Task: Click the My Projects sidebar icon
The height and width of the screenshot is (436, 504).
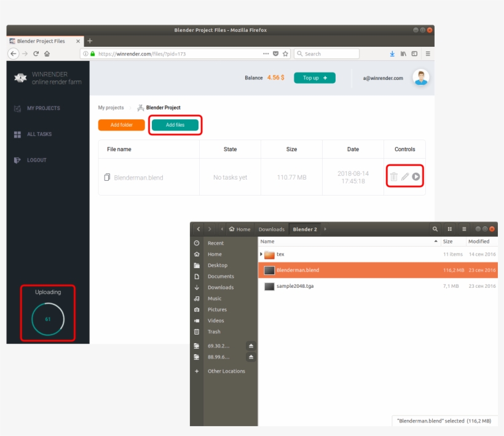Action: coord(17,108)
